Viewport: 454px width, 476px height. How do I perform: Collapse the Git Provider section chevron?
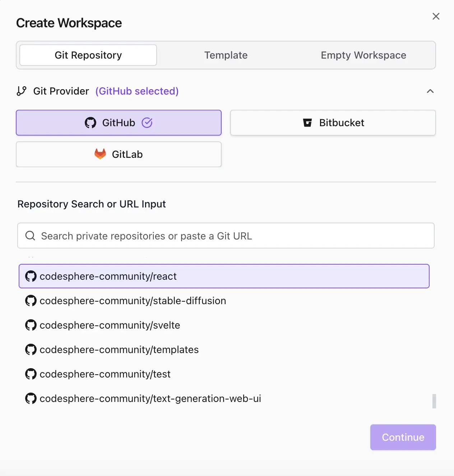pyautogui.click(x=430, y=91)
